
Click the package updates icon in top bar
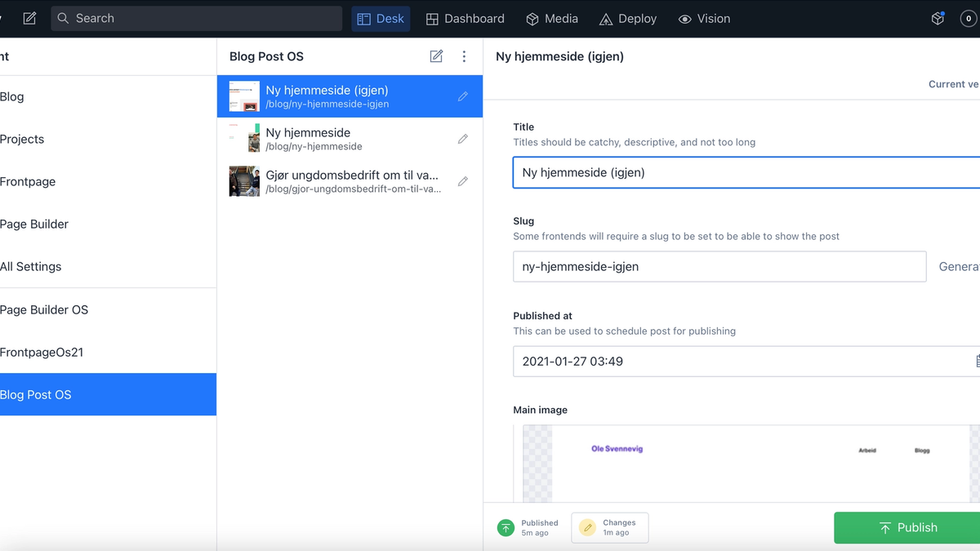(938, 18)
